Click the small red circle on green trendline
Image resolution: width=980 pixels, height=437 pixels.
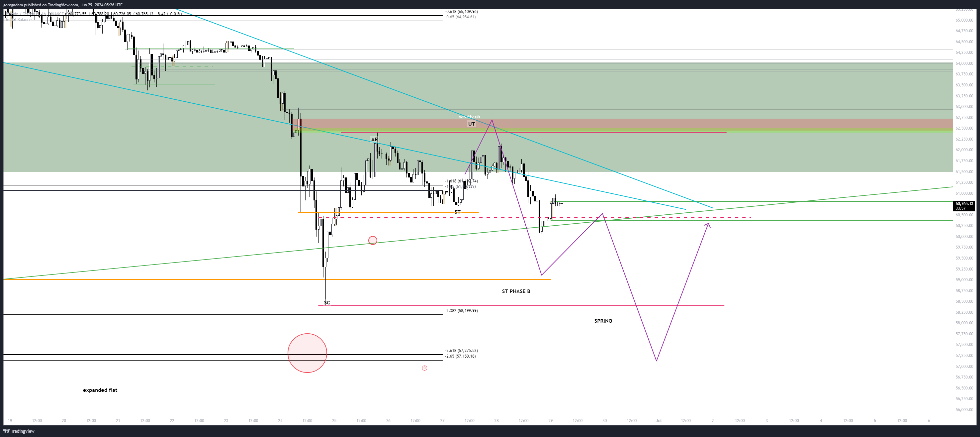373,240
